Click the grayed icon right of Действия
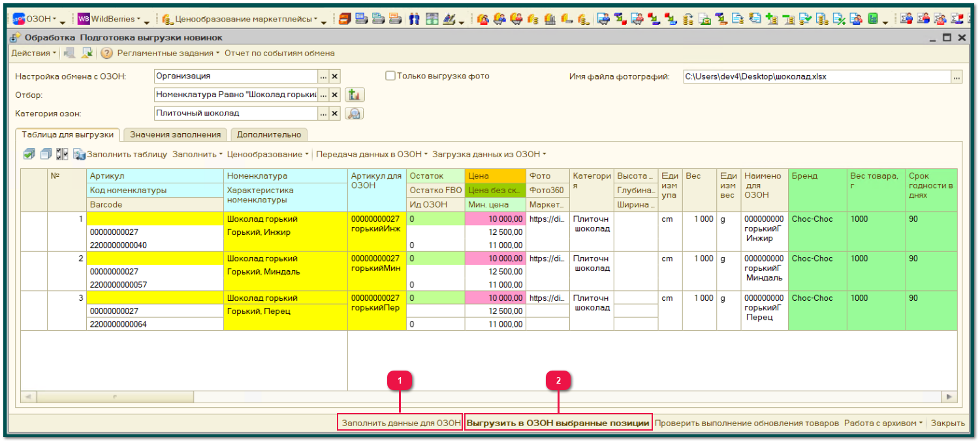Screen dimensions: 980x443 69,53
